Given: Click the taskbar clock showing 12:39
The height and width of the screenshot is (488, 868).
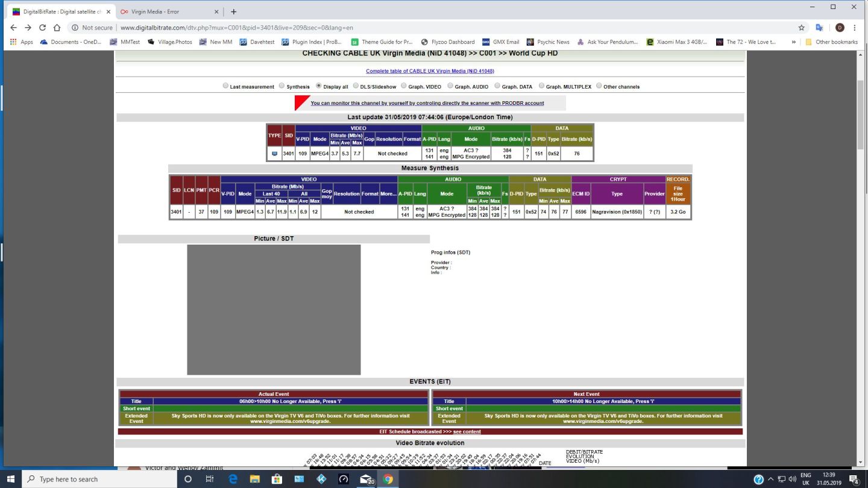Looking at the screenshot, I should pos(830,479).
